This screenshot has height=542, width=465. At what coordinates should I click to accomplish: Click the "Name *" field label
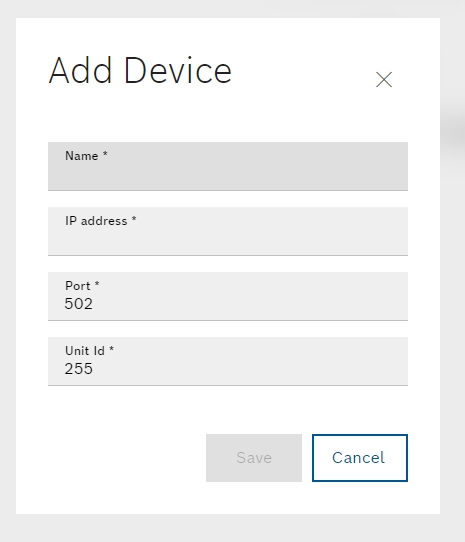click(86, 156)
